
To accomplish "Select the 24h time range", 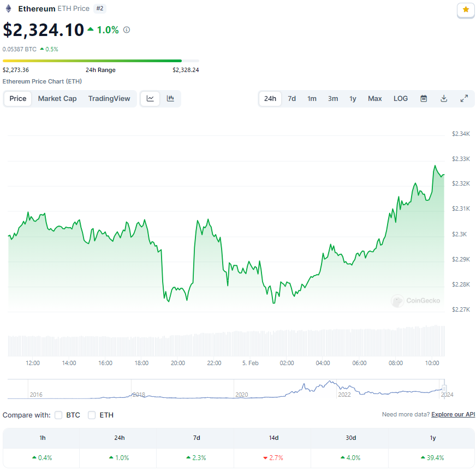I will click(270, 99).
